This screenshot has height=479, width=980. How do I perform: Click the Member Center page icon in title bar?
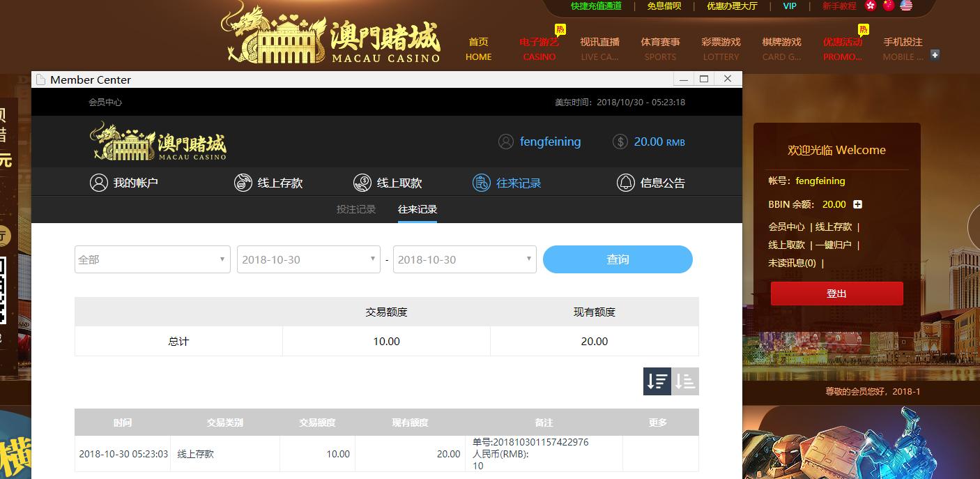40,79
